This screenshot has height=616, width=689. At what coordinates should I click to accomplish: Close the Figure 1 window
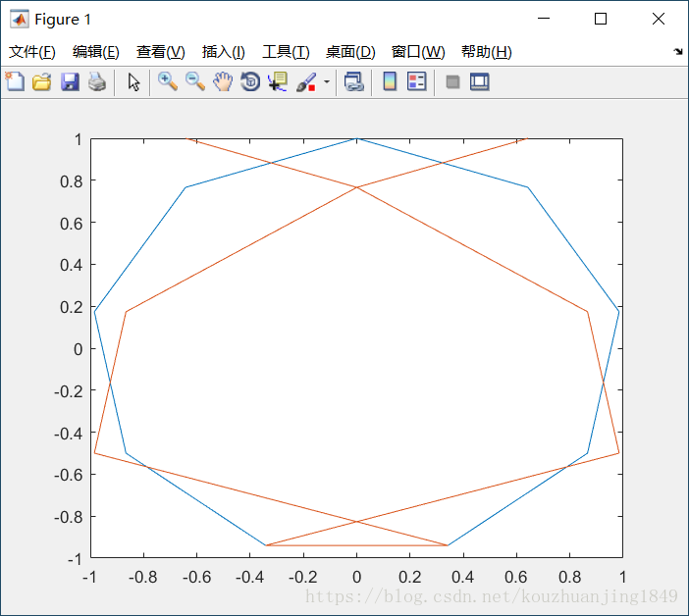coord(659,19)
